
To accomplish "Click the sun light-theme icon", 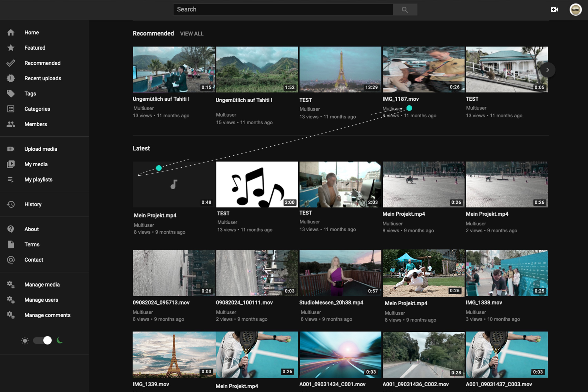I will (25, 340).
